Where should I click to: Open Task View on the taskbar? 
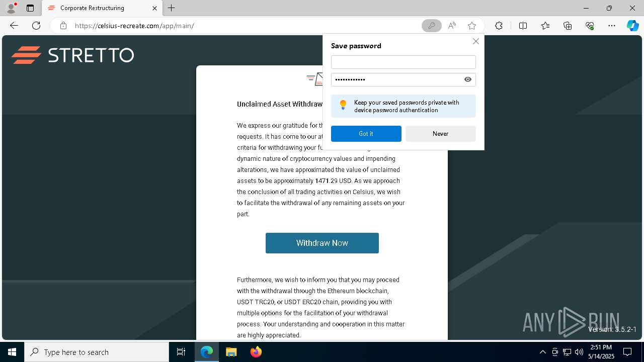coord(181,352)
